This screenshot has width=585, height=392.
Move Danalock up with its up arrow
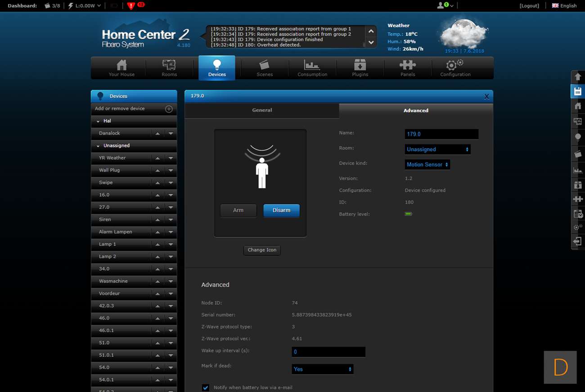[157, 134]
